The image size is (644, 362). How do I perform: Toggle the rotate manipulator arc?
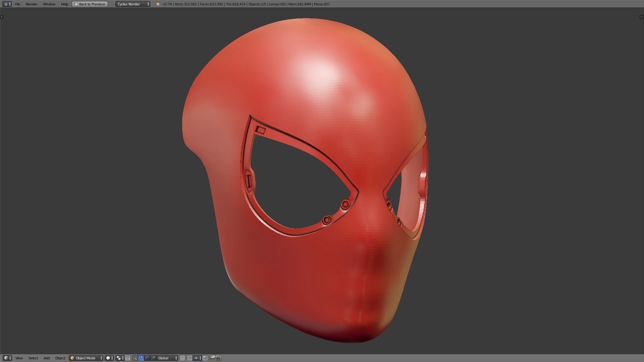click(x=147, y=358)
